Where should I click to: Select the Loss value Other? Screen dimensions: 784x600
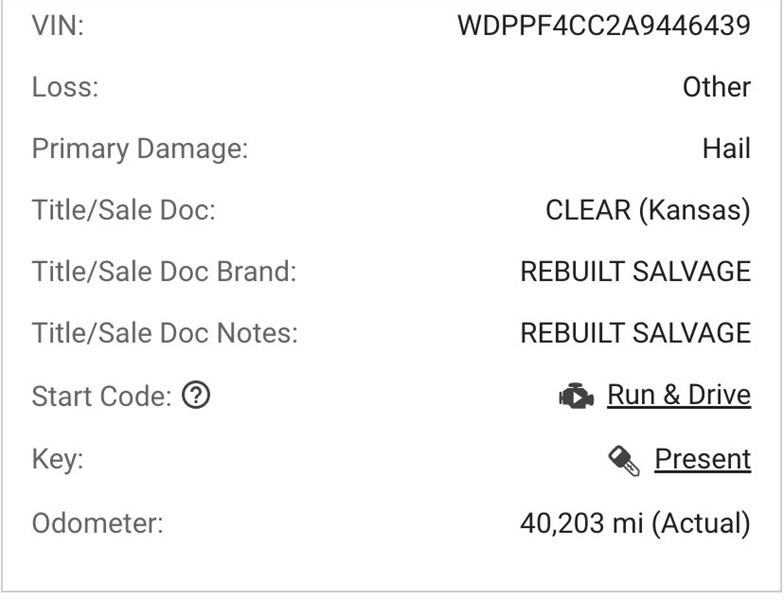(x=716, y=88)
